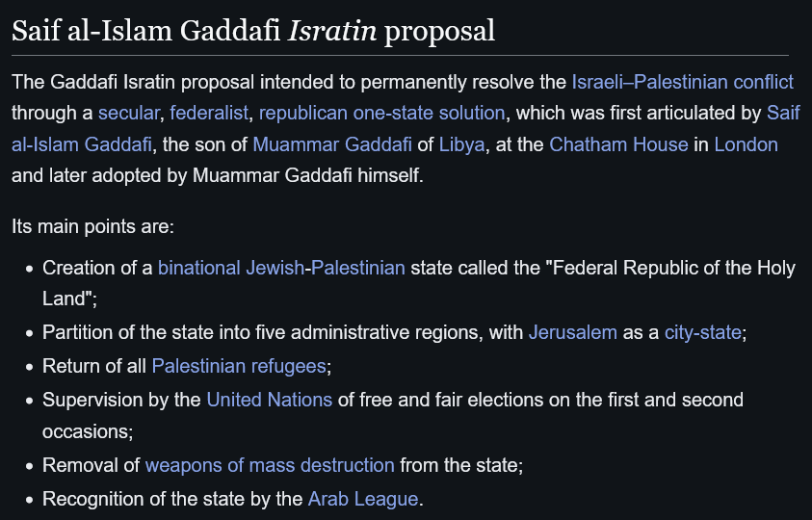Click the Isratin proposal section heading
The image size is (812, 520).
coord(253,31)
